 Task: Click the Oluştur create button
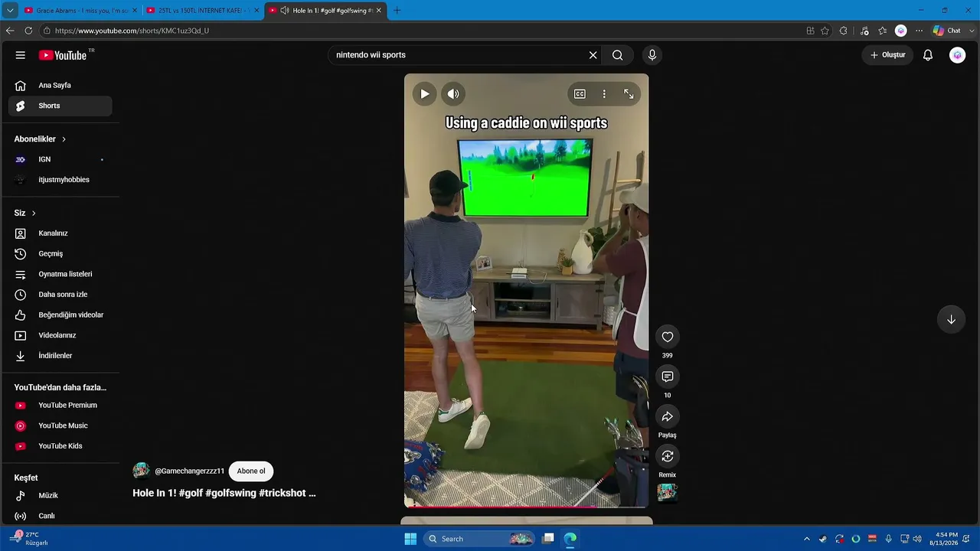coord(888,55)
